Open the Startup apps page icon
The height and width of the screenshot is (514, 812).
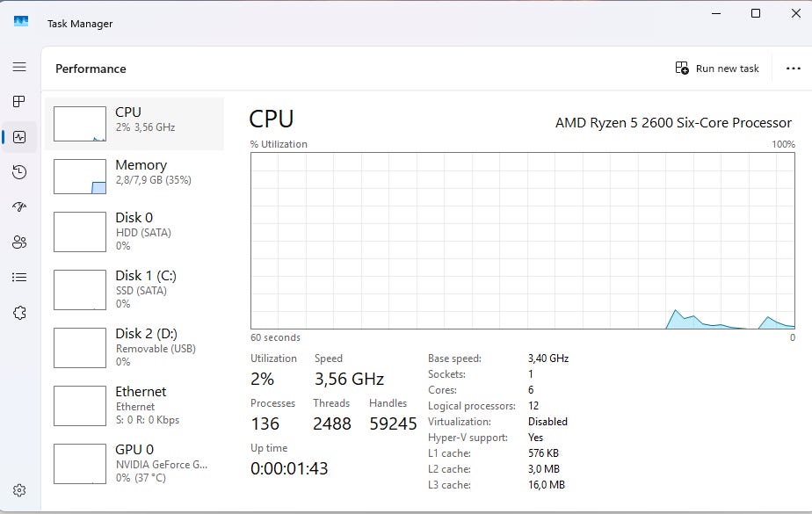[x=19, y=207]
